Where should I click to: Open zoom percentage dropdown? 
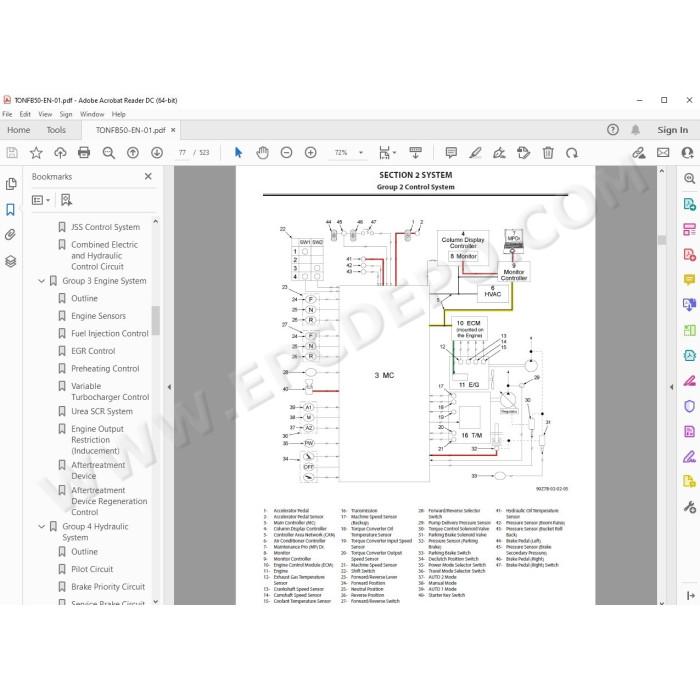[x=361, y=153]
